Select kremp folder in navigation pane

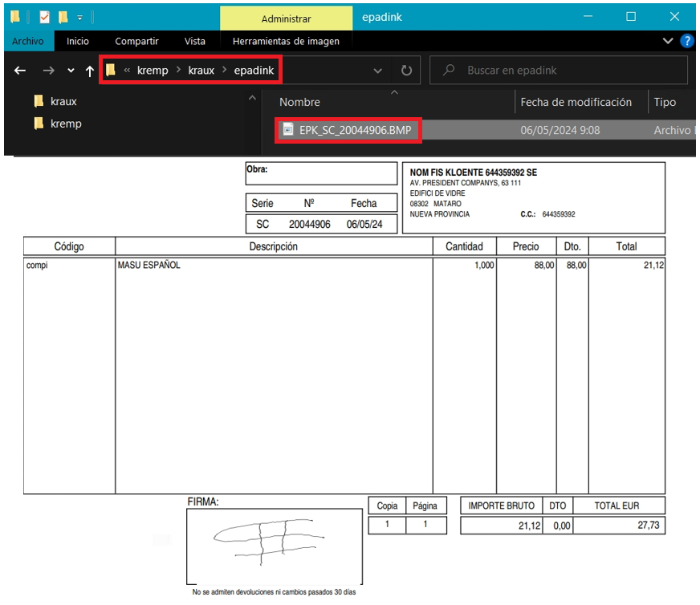point(58,124)
